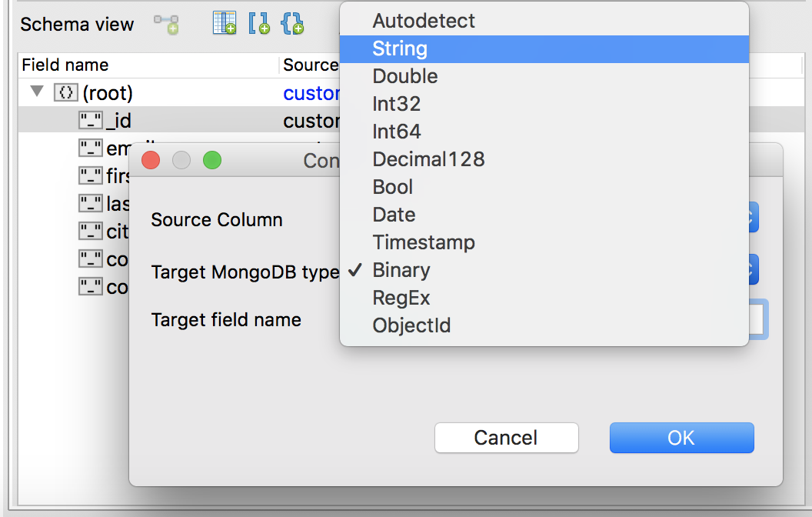Choose Decimal128 from the dropdown list
The image size is (812, 517).
428,159
